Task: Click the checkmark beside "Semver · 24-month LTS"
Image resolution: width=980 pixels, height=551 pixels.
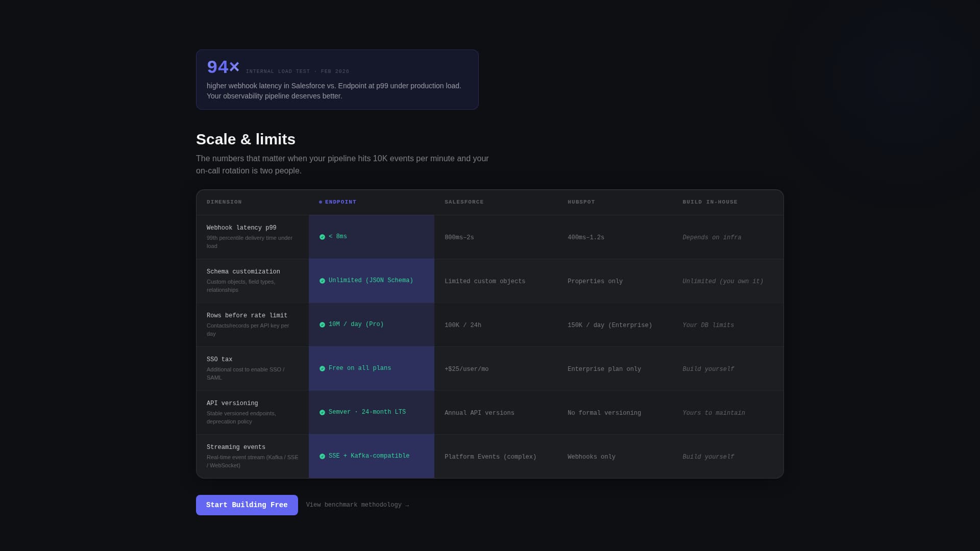Action: click(x=322, y=412)
